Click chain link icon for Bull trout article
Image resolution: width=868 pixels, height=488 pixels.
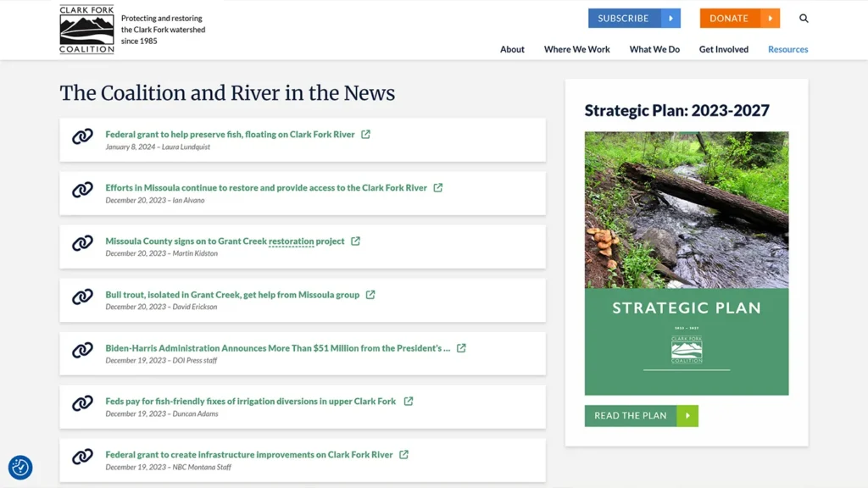pos(82,297)
